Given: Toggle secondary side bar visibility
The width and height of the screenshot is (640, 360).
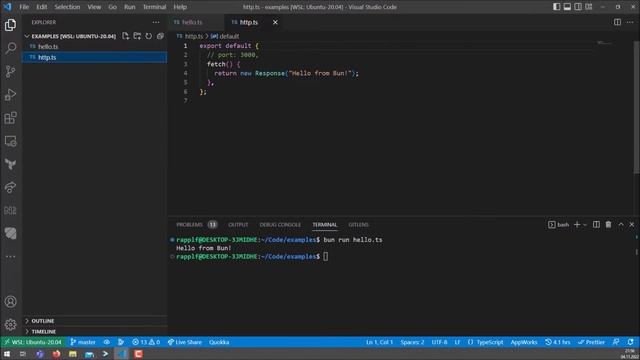Looking at the screenshot, I should pos(578,7).
